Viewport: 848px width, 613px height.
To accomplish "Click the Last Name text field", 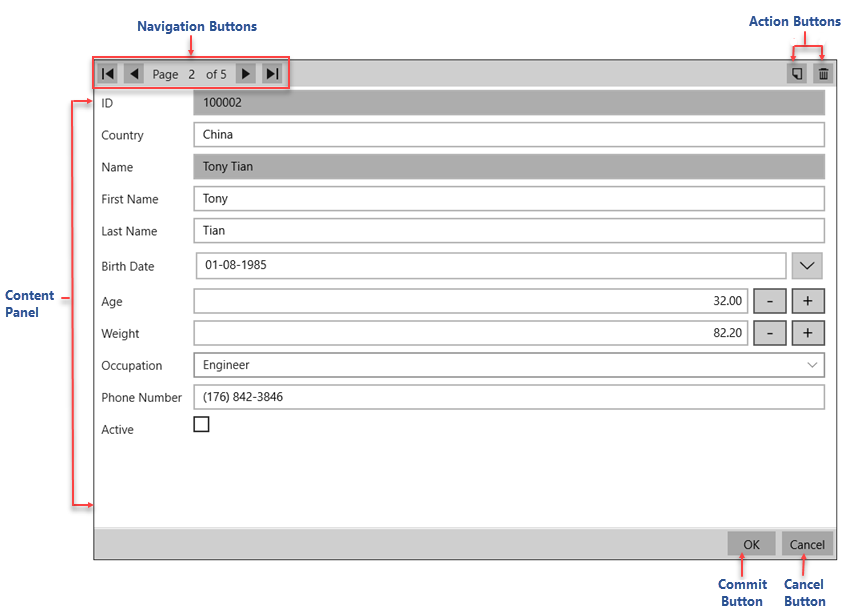I will (x=508, y=231).
